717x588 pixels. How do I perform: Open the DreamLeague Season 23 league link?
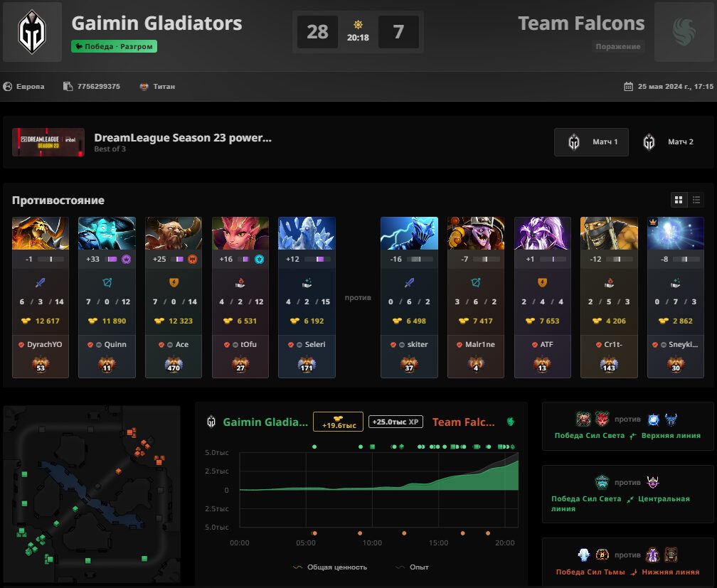[182, 138]
